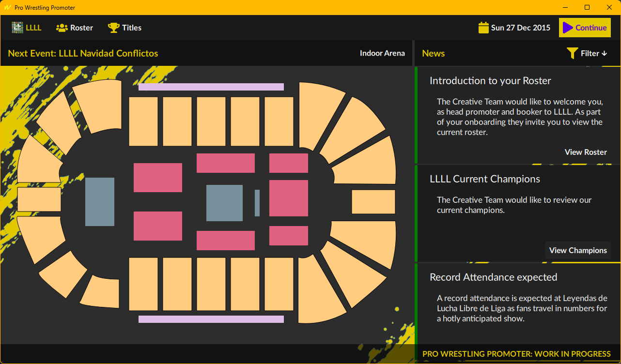Click the top lilac strip in arena

point(211,87)
